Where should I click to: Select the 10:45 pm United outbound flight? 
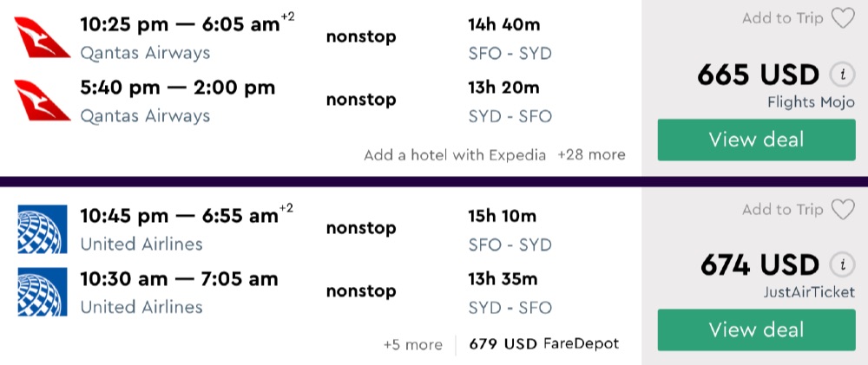click(x=180, y=216)
